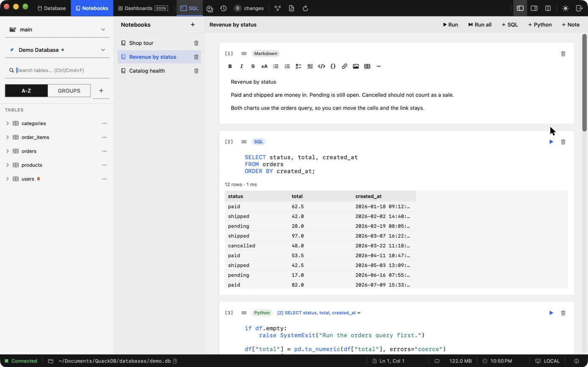
Task: Click the heading text size (AA) icon
Action: pos(264,66)
